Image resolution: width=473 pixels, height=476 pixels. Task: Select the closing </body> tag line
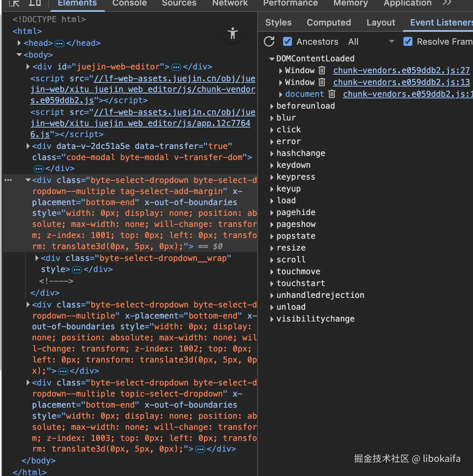pos(38,461)
